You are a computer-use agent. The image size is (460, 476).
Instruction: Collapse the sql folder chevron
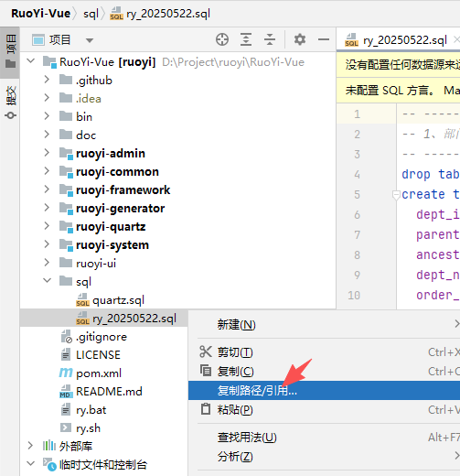tap(48, 280)
